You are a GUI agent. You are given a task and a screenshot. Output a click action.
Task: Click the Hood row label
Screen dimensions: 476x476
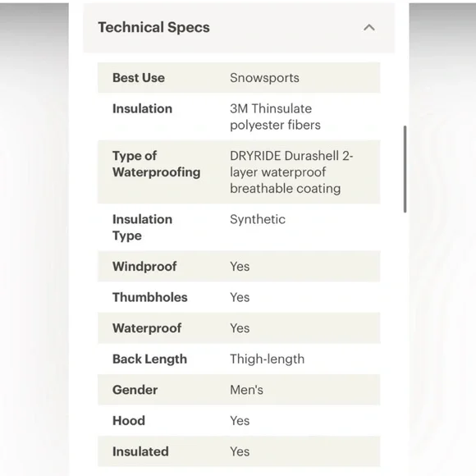(x=129, y=421)
